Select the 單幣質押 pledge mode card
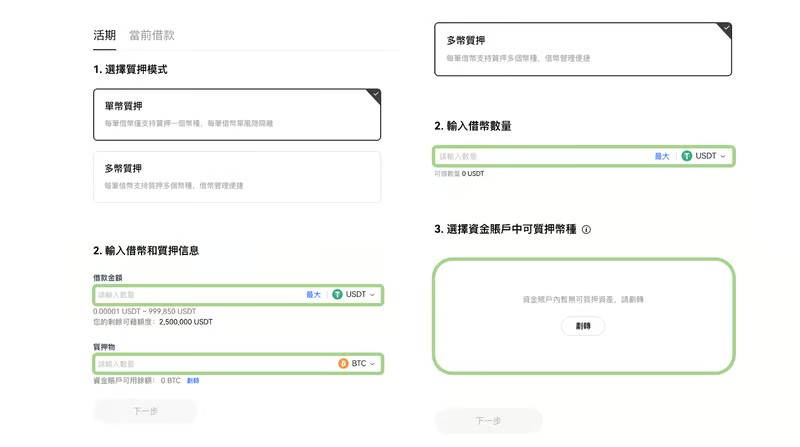 (237, 115)
